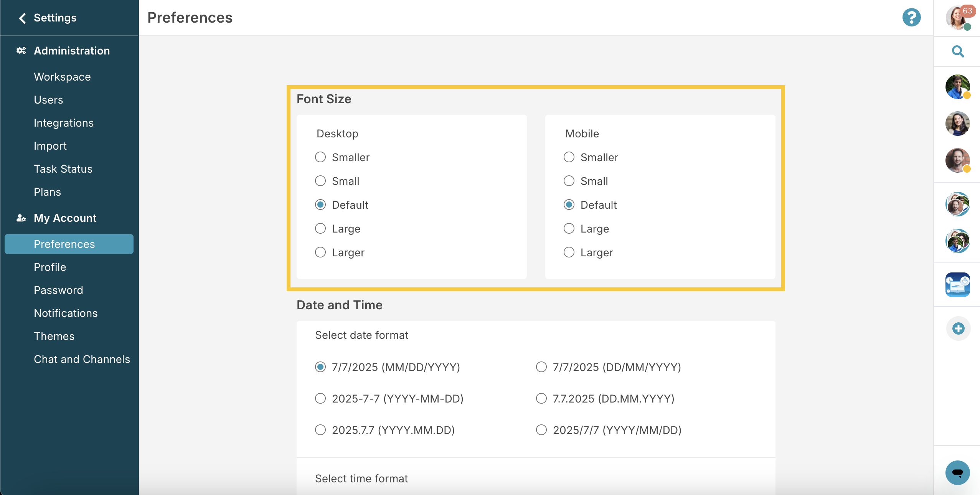Open the help question mark icon

tap(911, 18)
